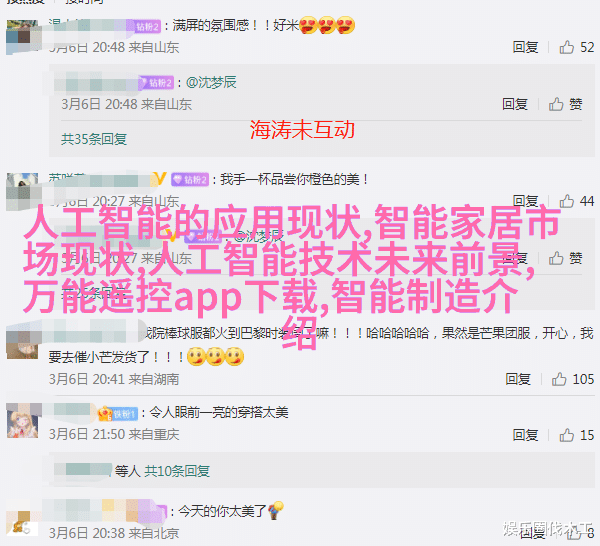This screenshot has width=600, height=546.
Task: Open the @沈梦辰 mention link
Action: [211, 82]
